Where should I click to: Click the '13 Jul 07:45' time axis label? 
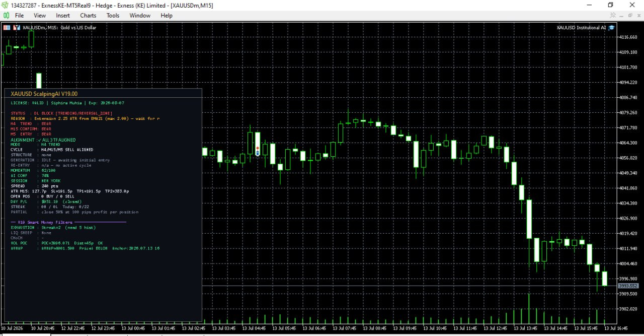345,328
